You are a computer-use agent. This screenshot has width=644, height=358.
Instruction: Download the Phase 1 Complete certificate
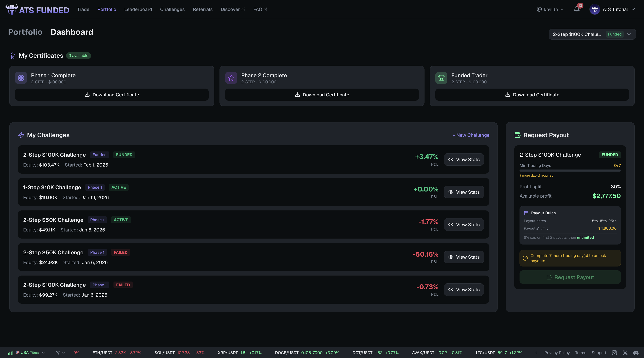[x=112, y=95]
